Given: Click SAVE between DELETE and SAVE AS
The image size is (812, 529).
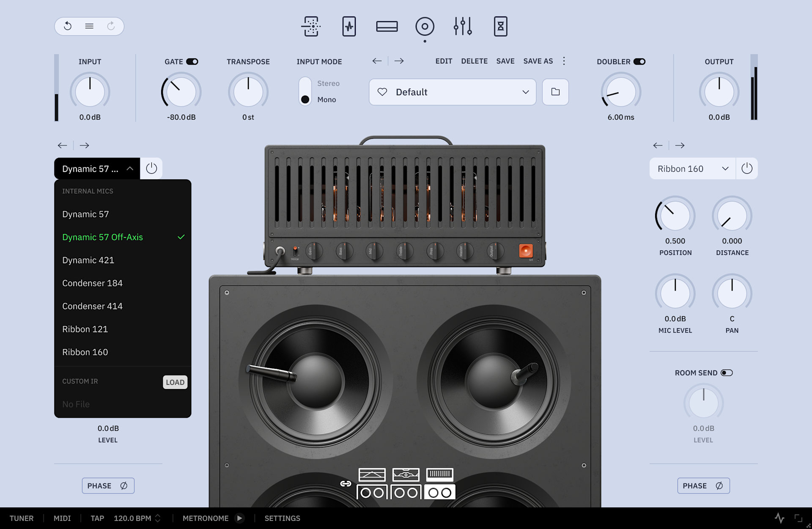Looking at the screenshot, I should [505, 61].
